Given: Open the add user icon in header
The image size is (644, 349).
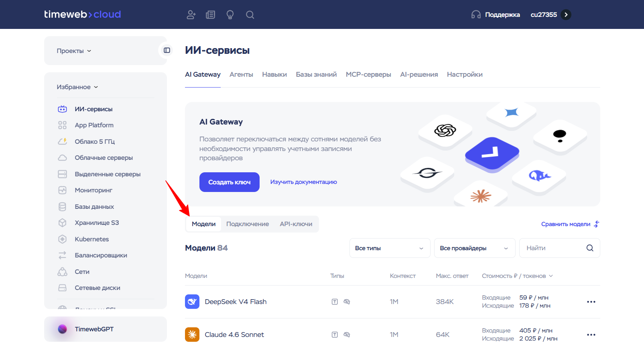Looking at the screenshot, I should tap(191, 15).
